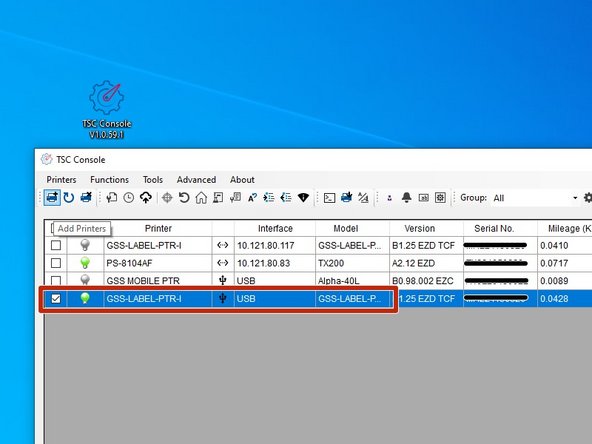Click the document with back arrow icon
Image resolution: width=592 pixels, height=444 pixels.
tap(112, 197)
